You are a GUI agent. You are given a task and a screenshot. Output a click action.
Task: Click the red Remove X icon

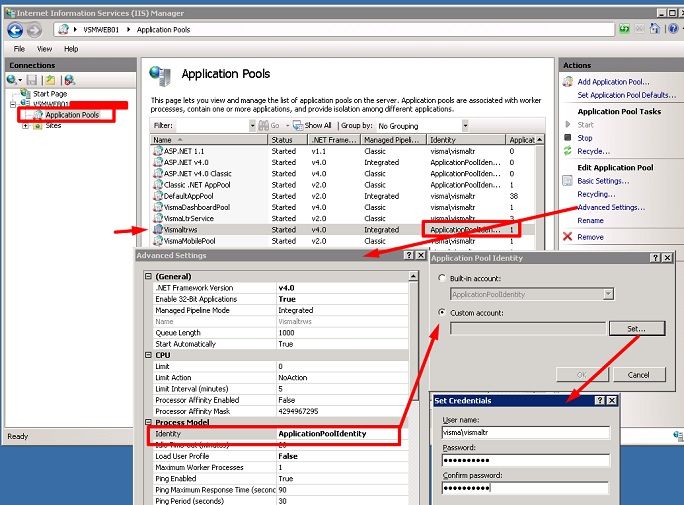point(568,236)
